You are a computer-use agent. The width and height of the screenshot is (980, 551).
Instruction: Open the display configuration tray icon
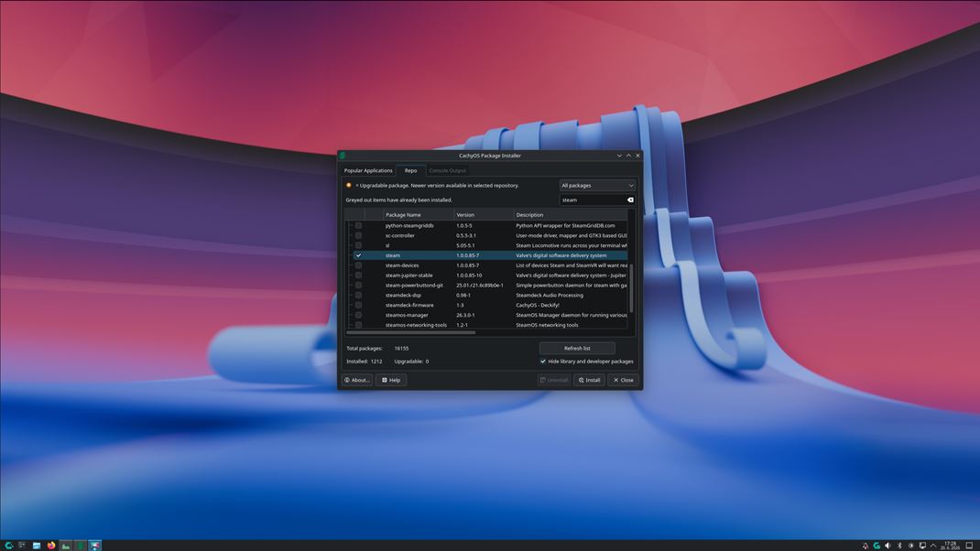tap(922, 546)
